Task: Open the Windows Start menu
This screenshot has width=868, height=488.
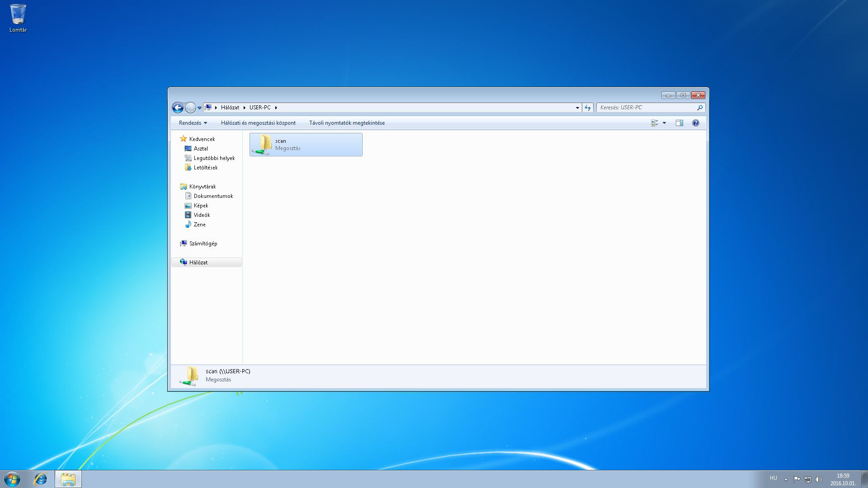Action: click(12, 479)
